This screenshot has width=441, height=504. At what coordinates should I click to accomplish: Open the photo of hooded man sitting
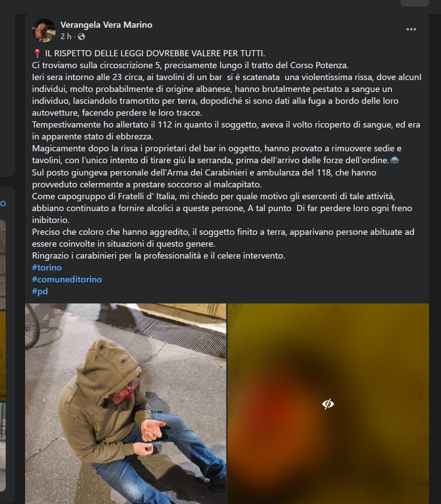click(125, 404)
